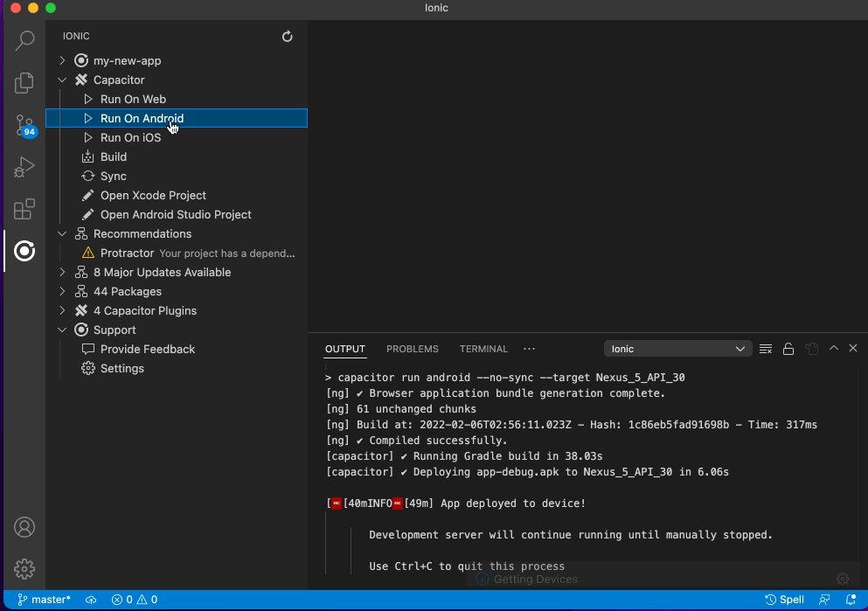Refresh the Ionic project list
Viewport: 868px width, 611px height.
(x=287, y=36)
